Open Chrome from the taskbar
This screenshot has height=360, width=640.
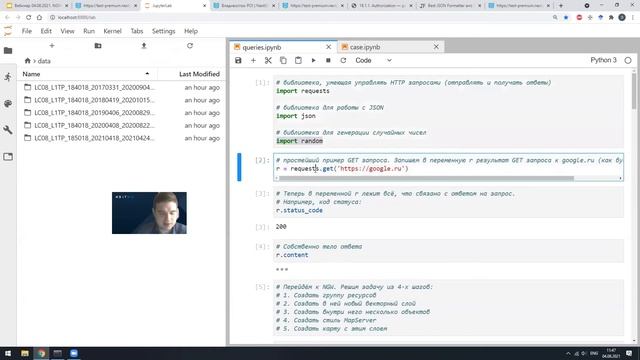[41, 353]
